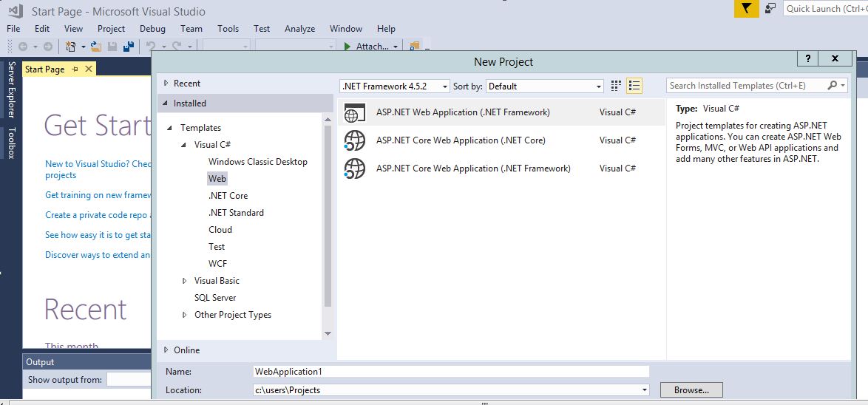Click the New Project toolbar icon
Image resolution: width=868 pixels, height=405 pixels.
click(70, 47)
